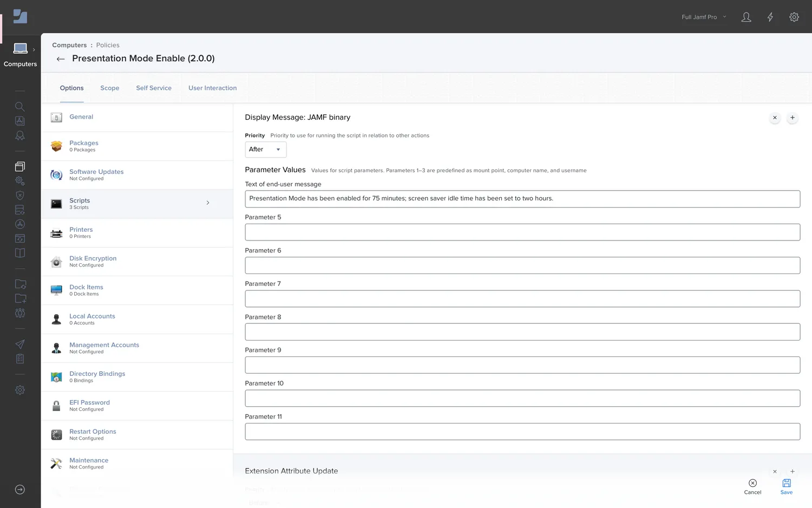
Task: Select the Policies stacked-windows sidebar icon
Action: pos(20,166)
